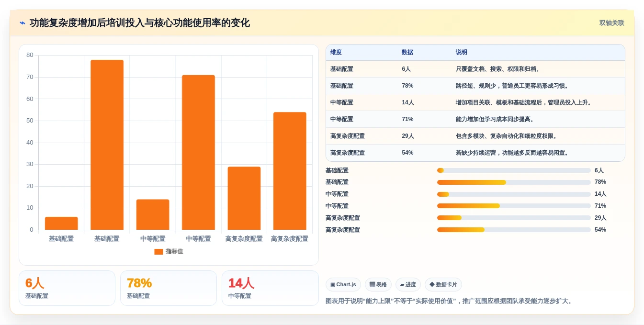644x325 pixels.
Task: Click the shortest chart bar at value 6
Action: (x=61, y=224)
